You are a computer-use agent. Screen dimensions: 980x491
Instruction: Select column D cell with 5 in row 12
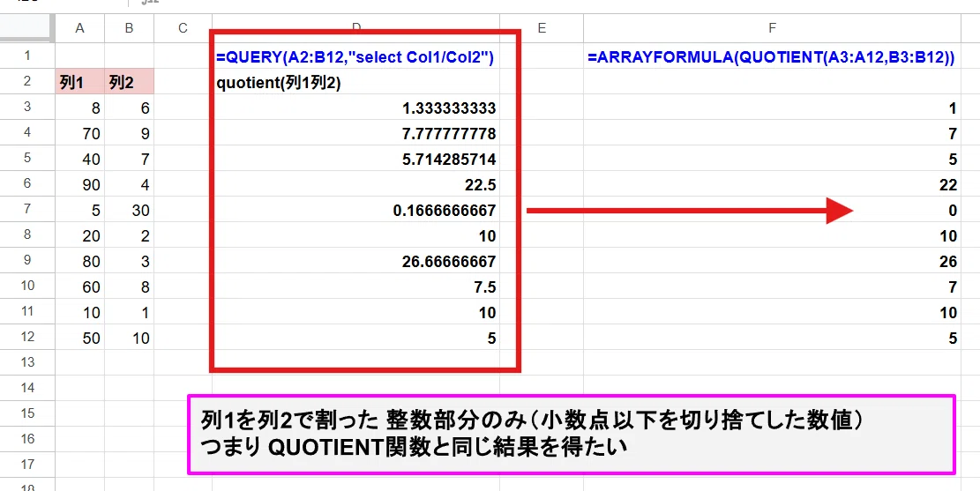click(x=355, y=338)
